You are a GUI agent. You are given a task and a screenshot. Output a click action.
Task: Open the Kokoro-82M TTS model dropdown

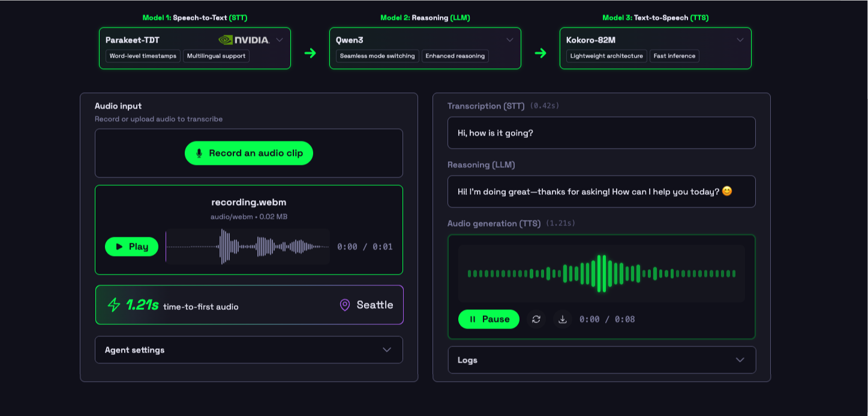coord(740,40)
